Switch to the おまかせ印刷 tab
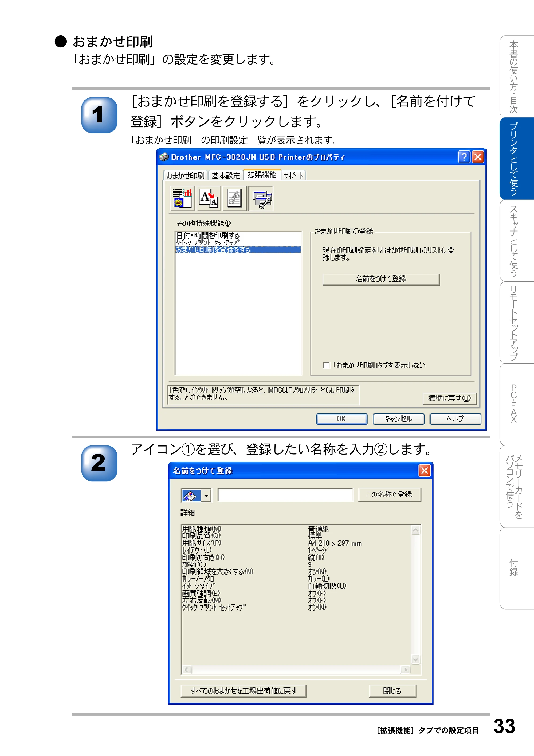Screen dimensions: 534x756 [185, 176]
